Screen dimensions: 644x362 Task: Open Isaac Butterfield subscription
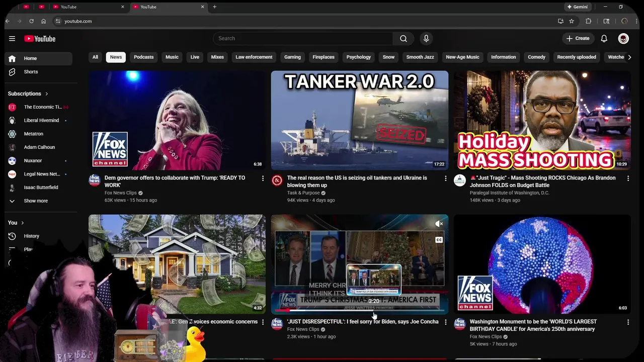pyautogui.click(x=38, y=188)
